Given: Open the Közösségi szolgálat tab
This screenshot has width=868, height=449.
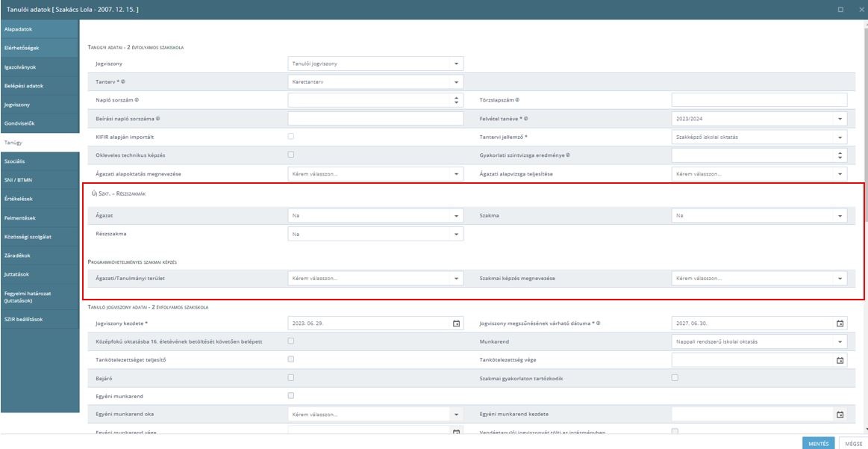Looking at the screenshot, I should pos(40,237).
